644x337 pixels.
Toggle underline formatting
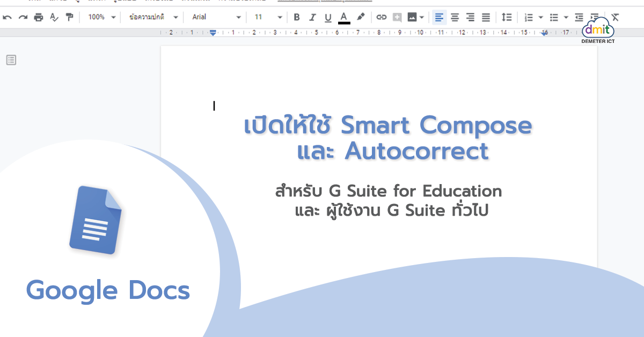[x=328, y=17]
